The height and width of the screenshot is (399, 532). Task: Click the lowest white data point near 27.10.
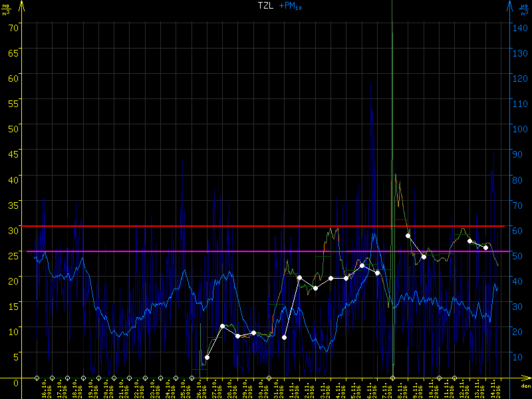[207, 357]
